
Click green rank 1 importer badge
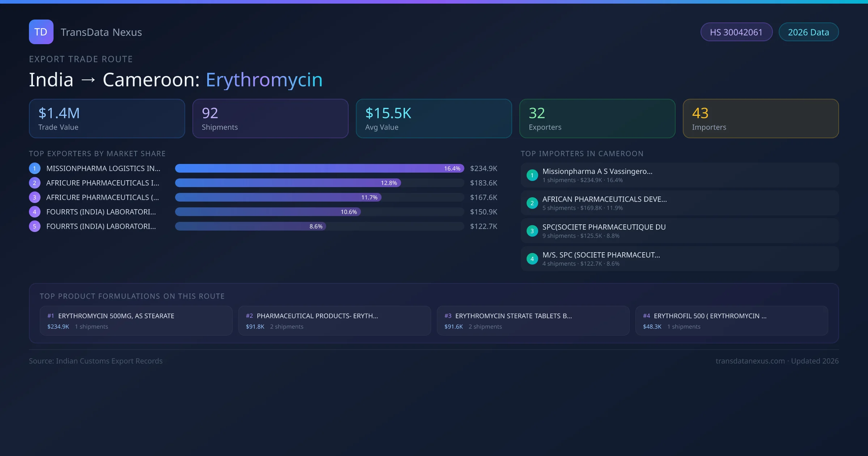pos(532,175)
